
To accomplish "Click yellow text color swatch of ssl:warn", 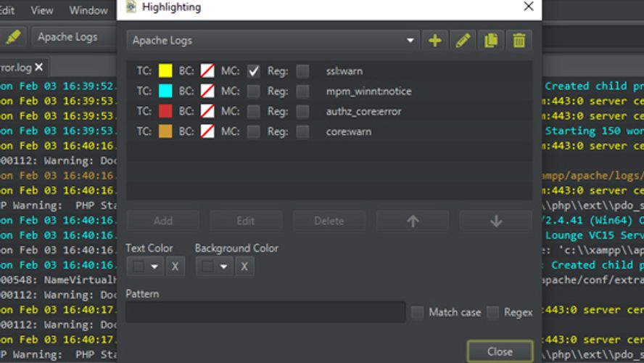I will [165, 70].
